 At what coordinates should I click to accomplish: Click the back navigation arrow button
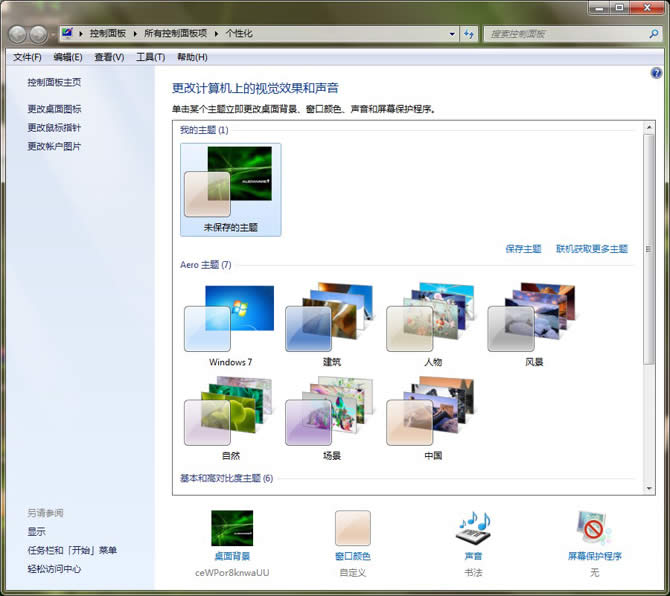[x=18, y=34]
